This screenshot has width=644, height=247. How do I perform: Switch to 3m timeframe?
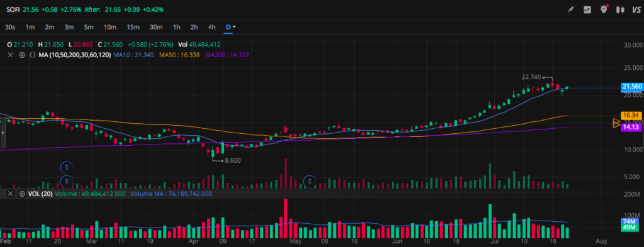[x=69, y=27]
